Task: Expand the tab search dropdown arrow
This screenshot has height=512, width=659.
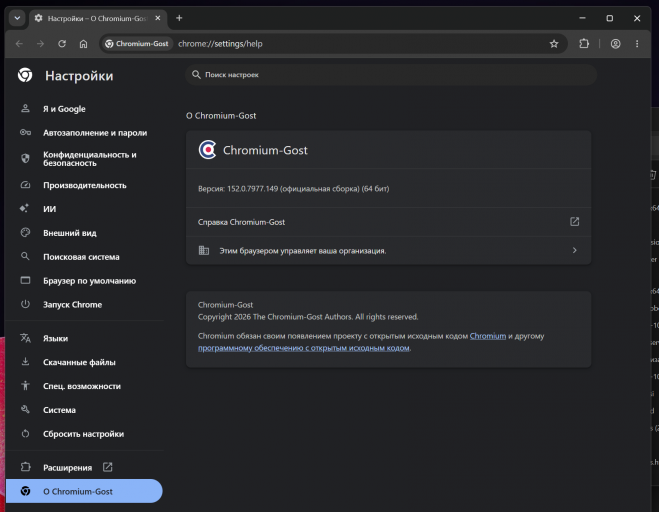Action: (x=17, y=18)
